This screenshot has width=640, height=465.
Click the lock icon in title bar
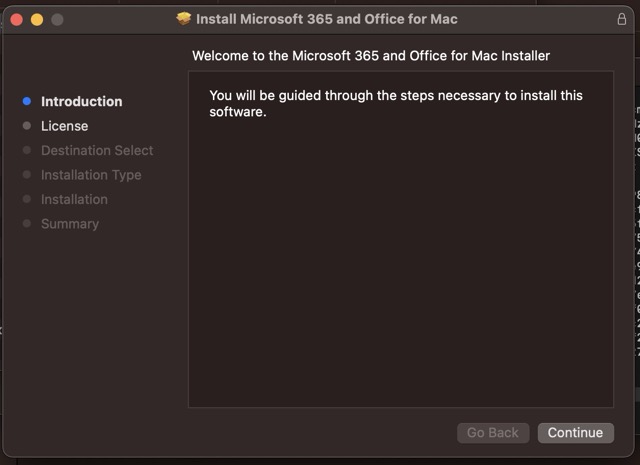(622, 19)
